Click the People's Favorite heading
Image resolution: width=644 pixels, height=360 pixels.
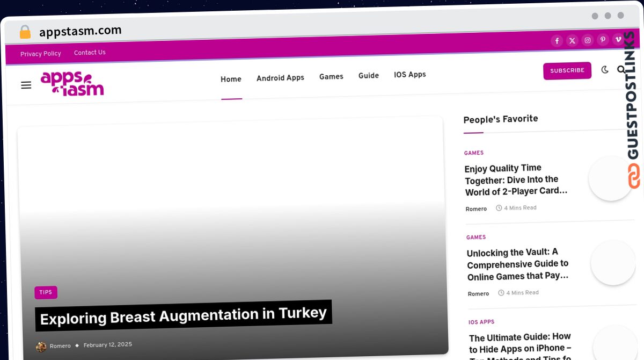501,119
